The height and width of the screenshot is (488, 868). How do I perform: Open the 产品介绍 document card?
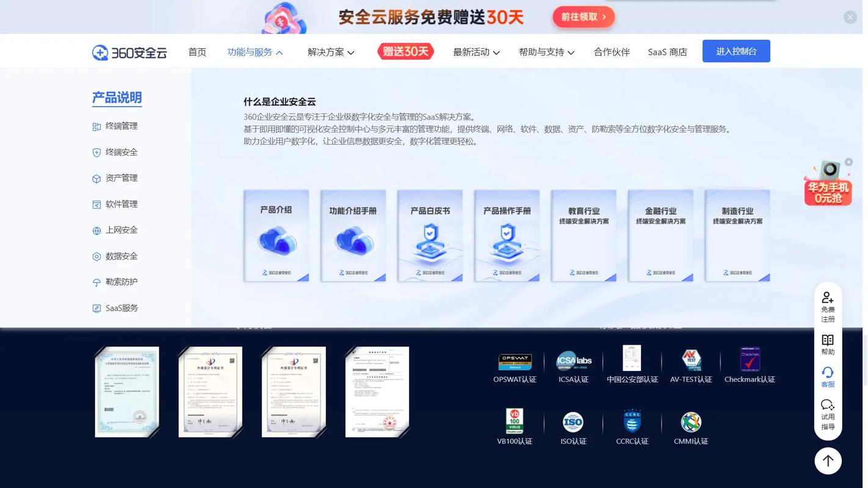pyautogui.click(x=276, y=235)
